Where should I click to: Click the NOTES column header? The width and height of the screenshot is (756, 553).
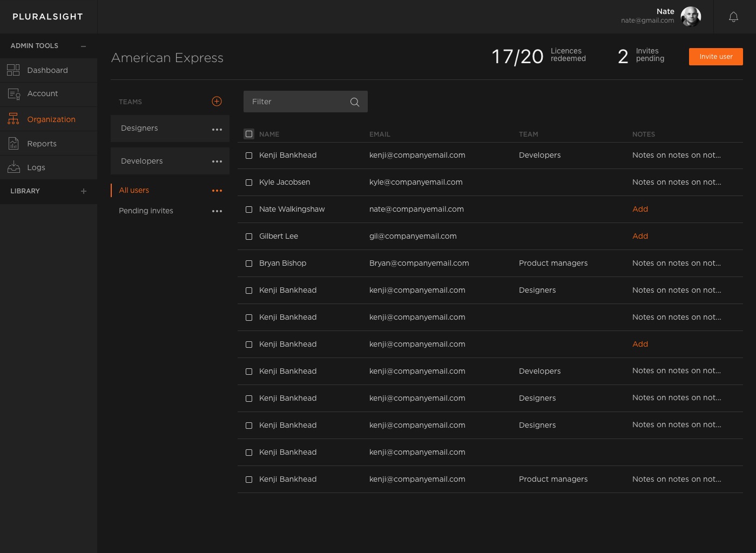click(644, 134)
